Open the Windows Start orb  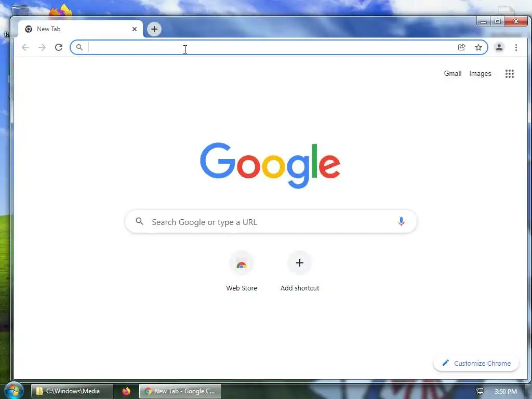point(14,391)
